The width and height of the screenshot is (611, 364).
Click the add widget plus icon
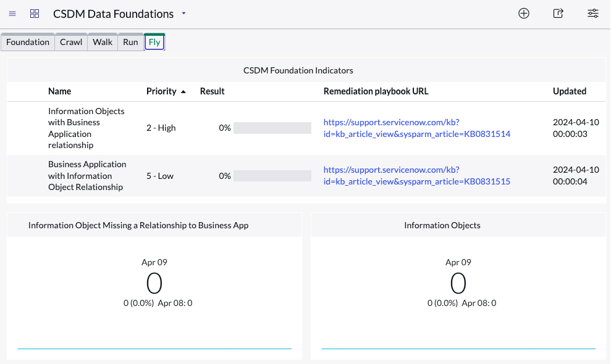tap(524, 13)
